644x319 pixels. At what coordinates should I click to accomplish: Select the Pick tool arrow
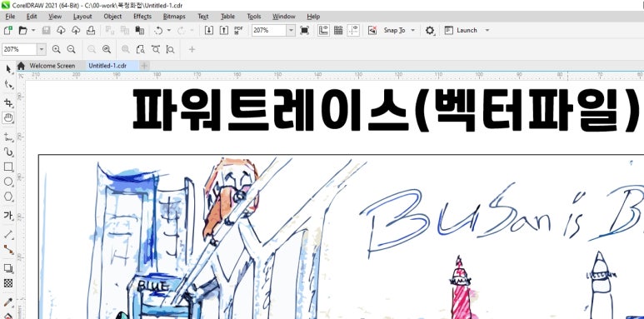click(8, 69)
